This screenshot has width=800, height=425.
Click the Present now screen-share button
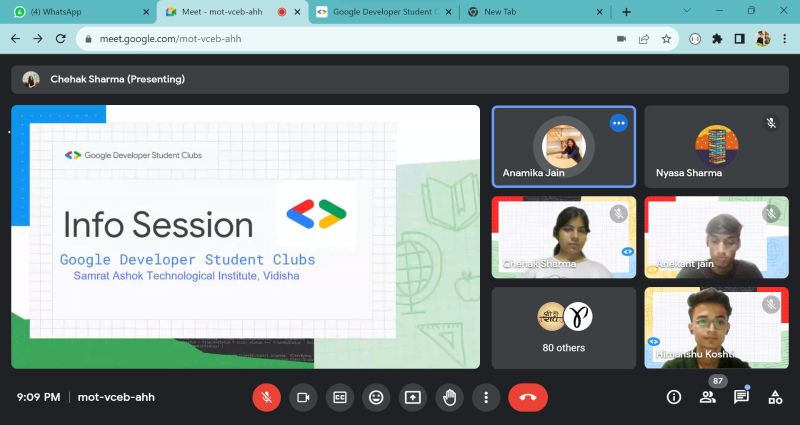pos(413,397)
